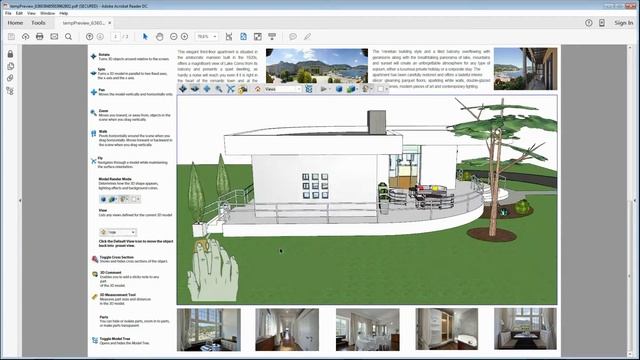Viewport: 640px width, 360px height.
Task: Toggle read mode icon in toolbar
Action: (x=272, y=37)
